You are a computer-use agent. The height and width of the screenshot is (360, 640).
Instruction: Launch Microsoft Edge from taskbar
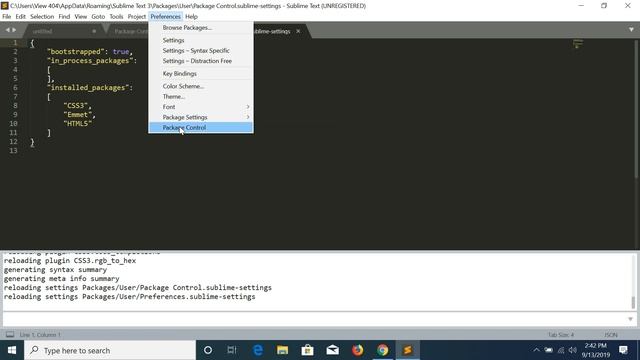pos(258,350)
